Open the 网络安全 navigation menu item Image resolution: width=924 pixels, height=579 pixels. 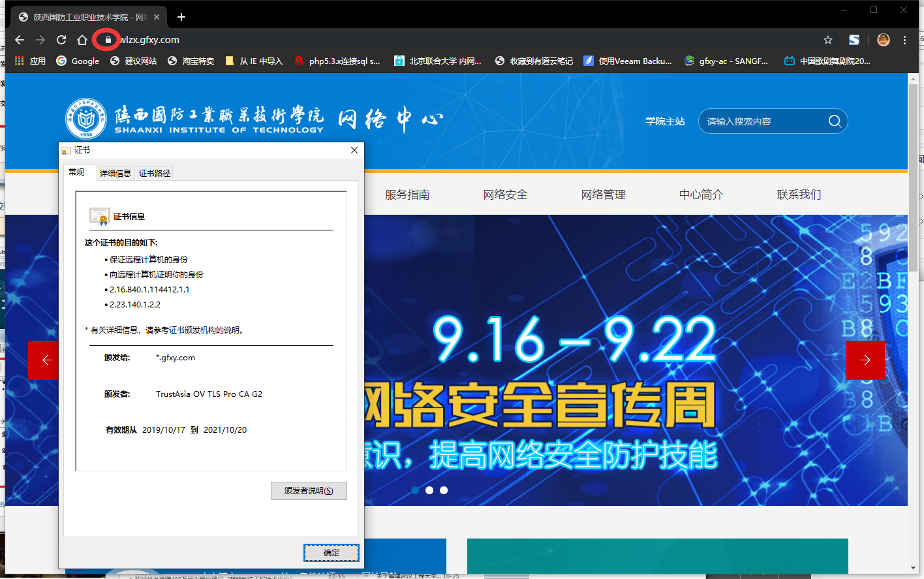(x=505, y=195)
